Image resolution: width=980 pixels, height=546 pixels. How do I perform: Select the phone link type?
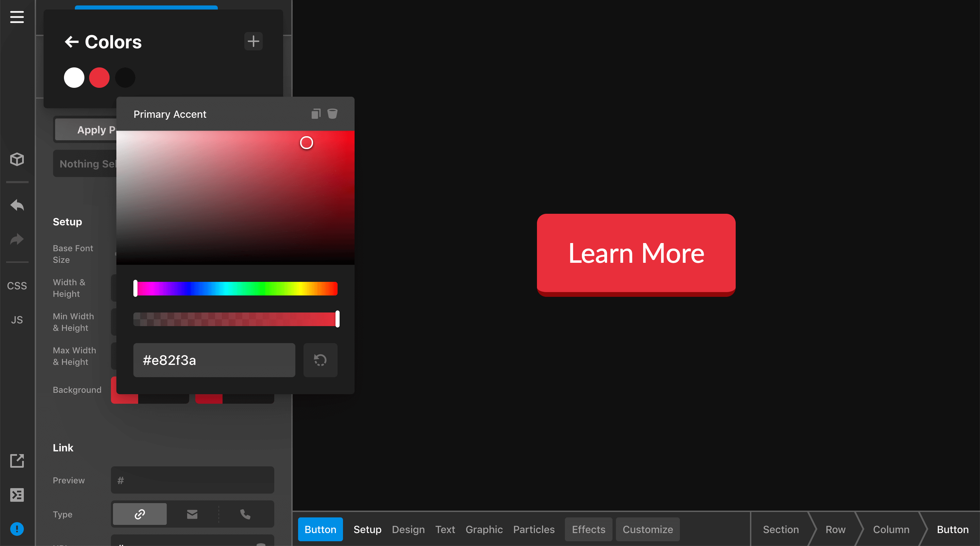tap(245, 514)
